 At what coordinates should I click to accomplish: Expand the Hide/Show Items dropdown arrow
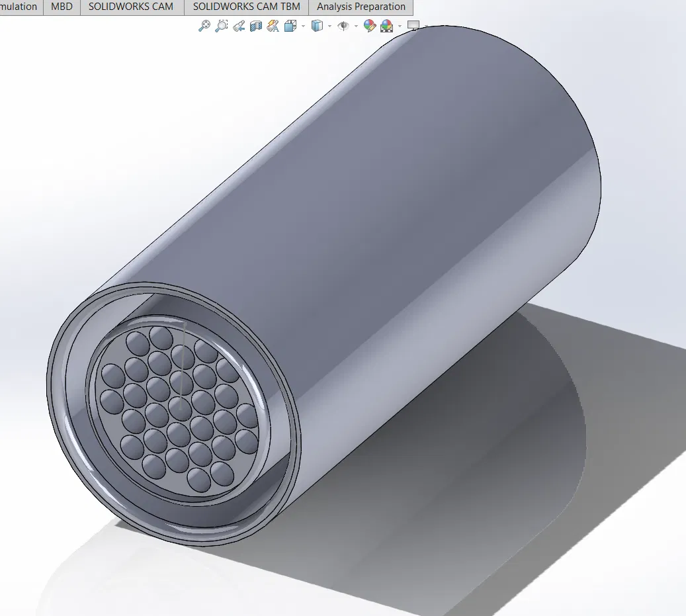pos(356,26)
